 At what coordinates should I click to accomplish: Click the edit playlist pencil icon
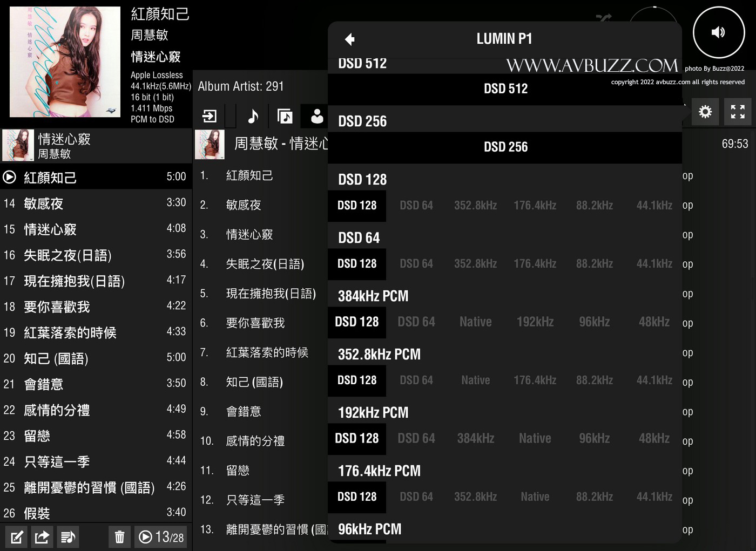[17, 537]
